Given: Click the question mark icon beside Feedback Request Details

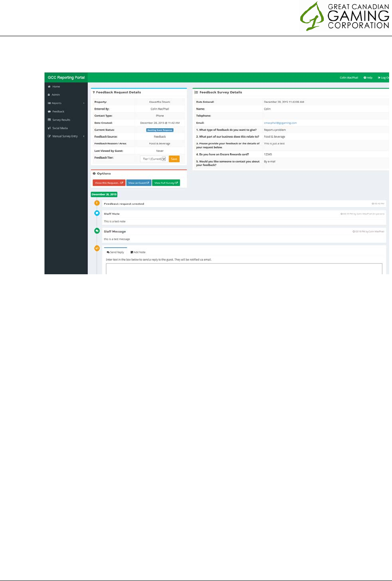Looking at the screenshot, I should [x=94, y=92].
